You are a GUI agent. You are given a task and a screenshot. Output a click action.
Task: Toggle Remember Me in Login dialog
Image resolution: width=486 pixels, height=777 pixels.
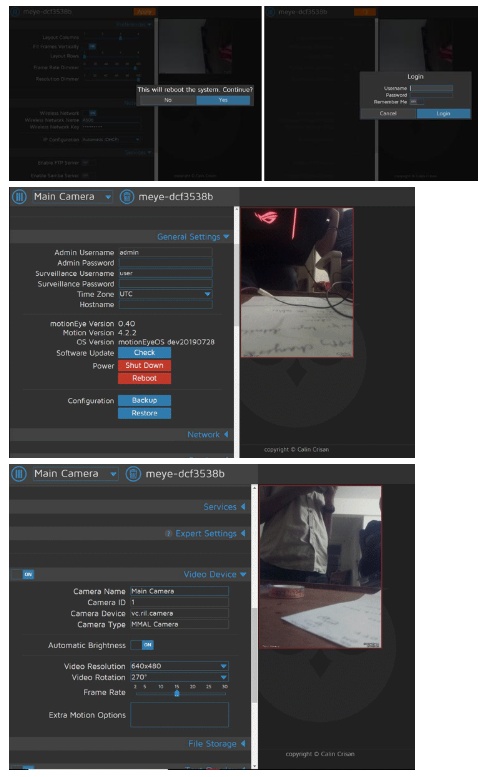click(417, 102)
